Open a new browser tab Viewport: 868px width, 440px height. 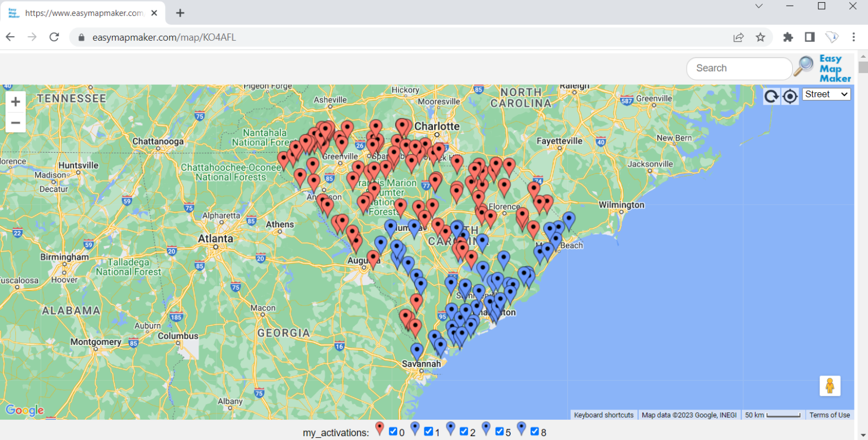click(x=180, y=13)
